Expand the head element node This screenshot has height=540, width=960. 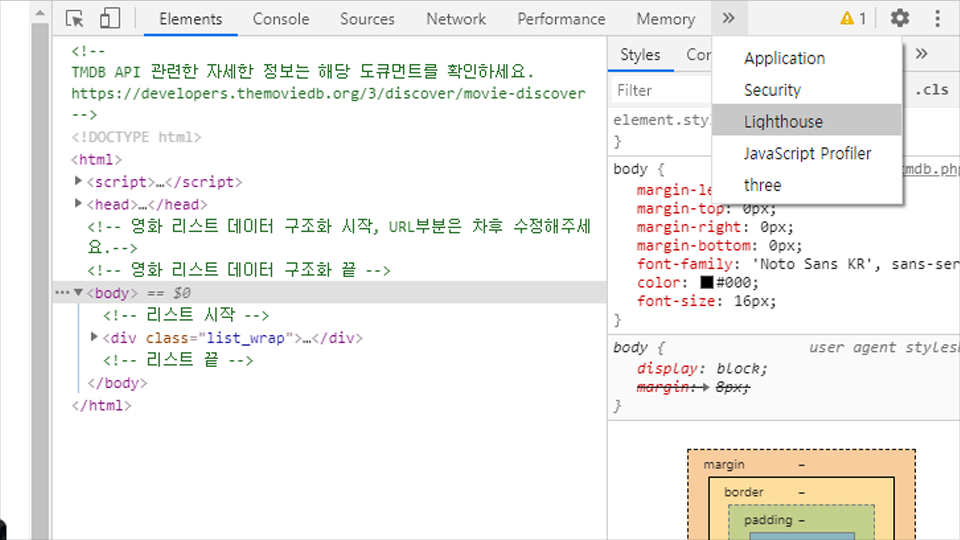click(x=78, y=203)
